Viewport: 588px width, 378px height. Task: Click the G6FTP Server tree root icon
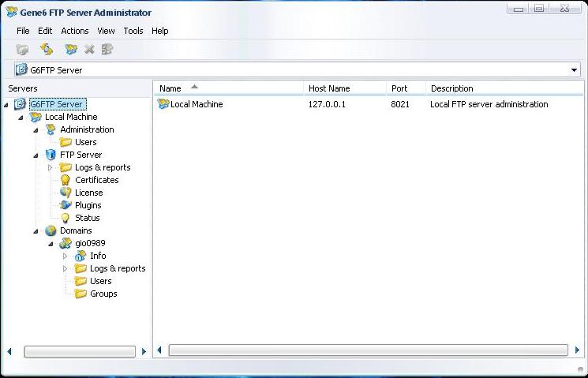[20, 104]
